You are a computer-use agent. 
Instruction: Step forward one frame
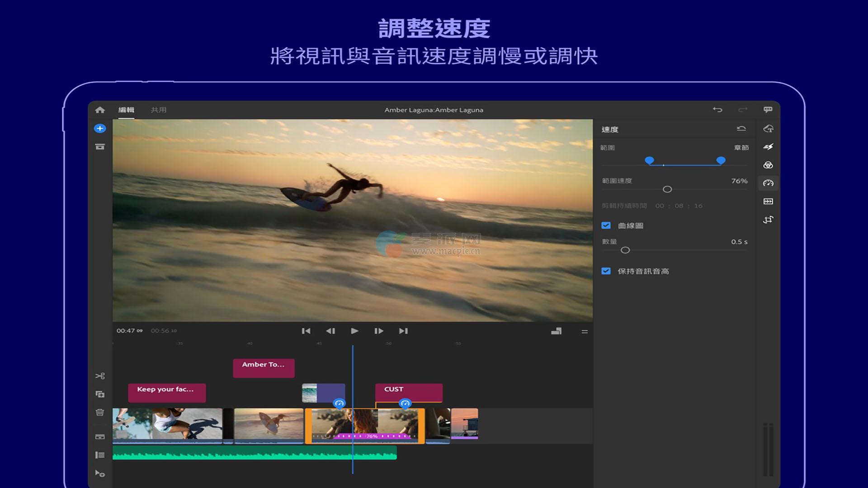(x=379, y=331)
